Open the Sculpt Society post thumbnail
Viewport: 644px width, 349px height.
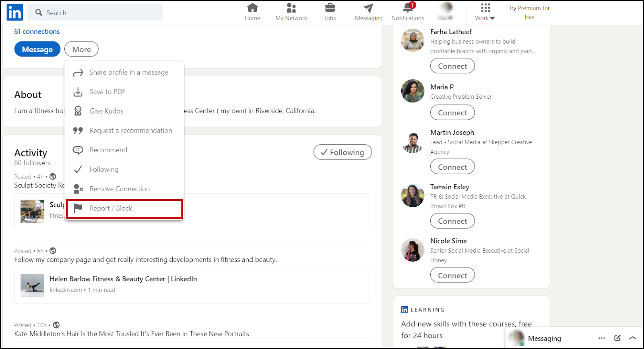[x=32, y=212]
